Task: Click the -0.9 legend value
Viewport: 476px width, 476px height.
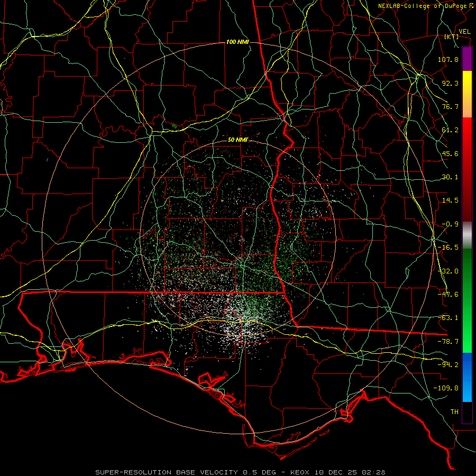Action: pos(450,224)
